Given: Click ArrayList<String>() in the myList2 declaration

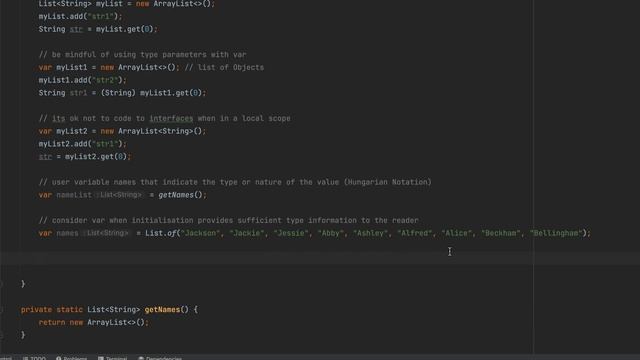Looking at the screenshot, I should click(x=160, y=131).
